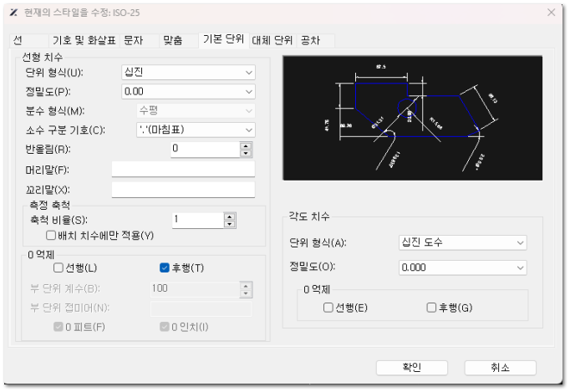Open the 맞춤 tab
Screen dimensions: 570x392
click(x=179, y=40)
